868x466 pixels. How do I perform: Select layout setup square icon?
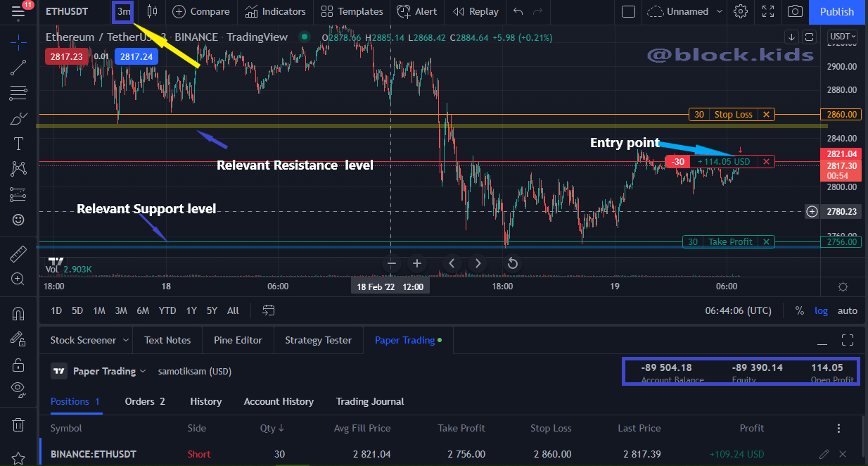coord(629,11)
